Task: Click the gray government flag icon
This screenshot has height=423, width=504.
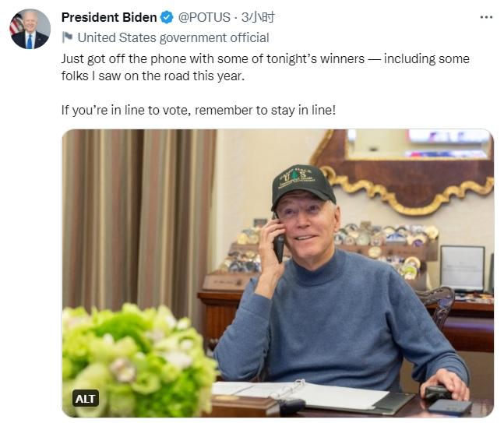Action: click(68, 37)
